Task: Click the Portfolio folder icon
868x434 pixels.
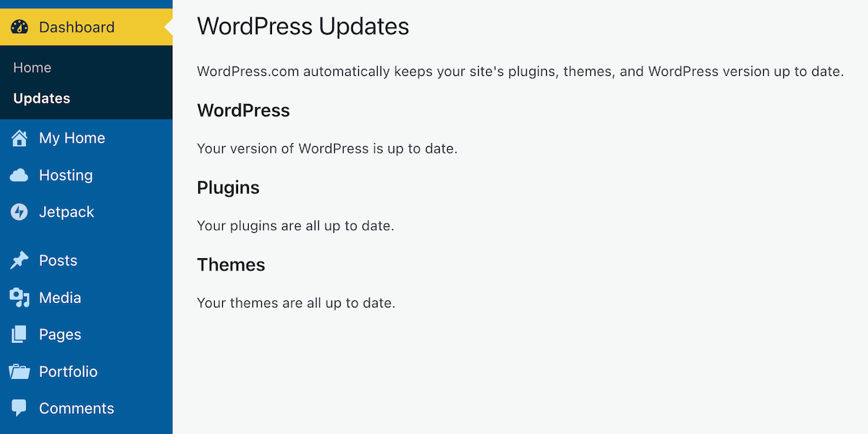Action: point(20,371)
